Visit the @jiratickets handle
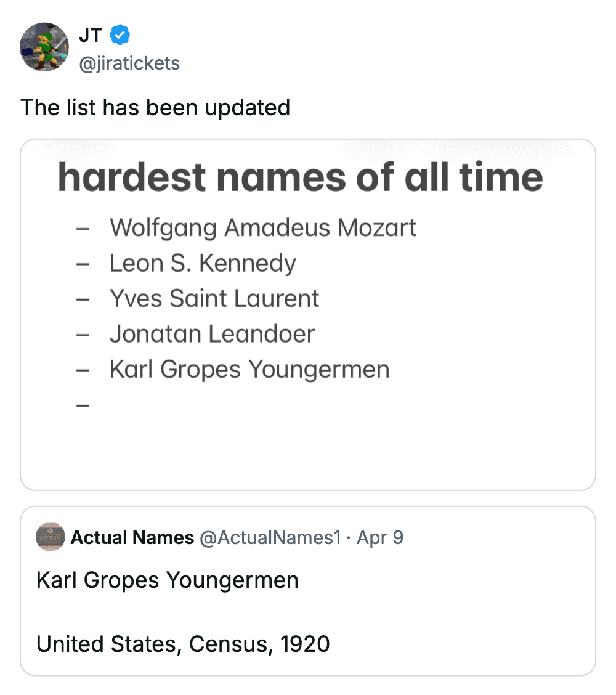The height and width of the screenshot is (695, 616). tap(129, 63)
